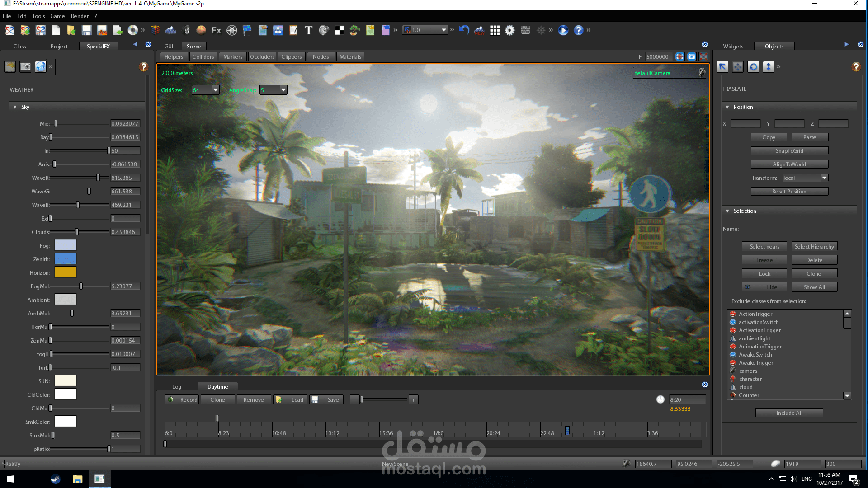Switch to the Project tab
Image resolution: width=868 pixels, height=488 pixels.
tap(59, 47)
